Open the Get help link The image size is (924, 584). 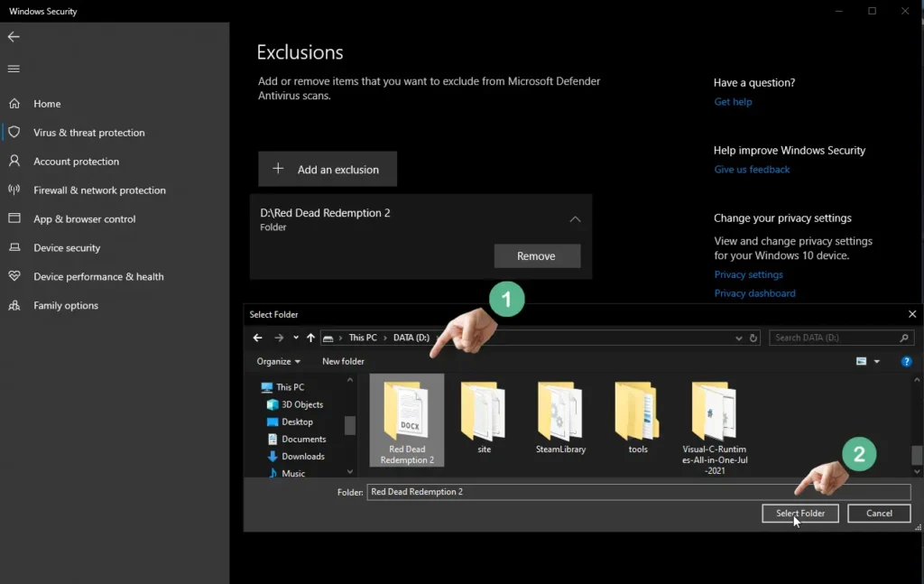tap(733, 101)
